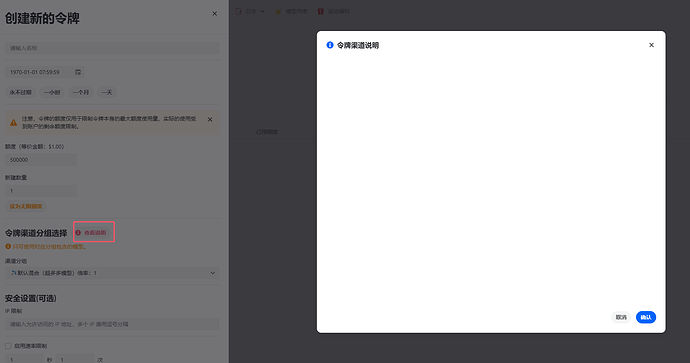Screen dimensions: 690x363
Task: Select the 一个月 expiry preset
Action: pos(81,92)
